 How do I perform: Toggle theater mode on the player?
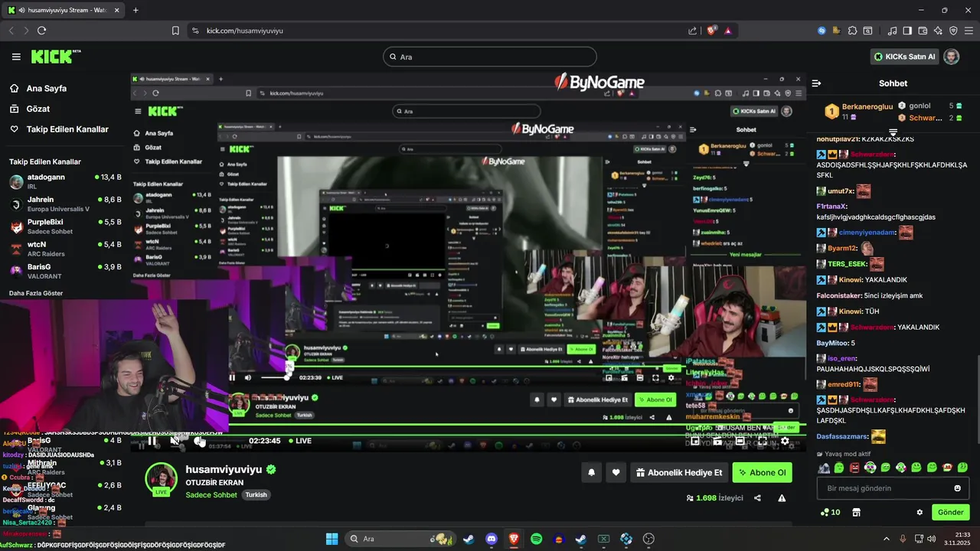click(x=740, y=441)
